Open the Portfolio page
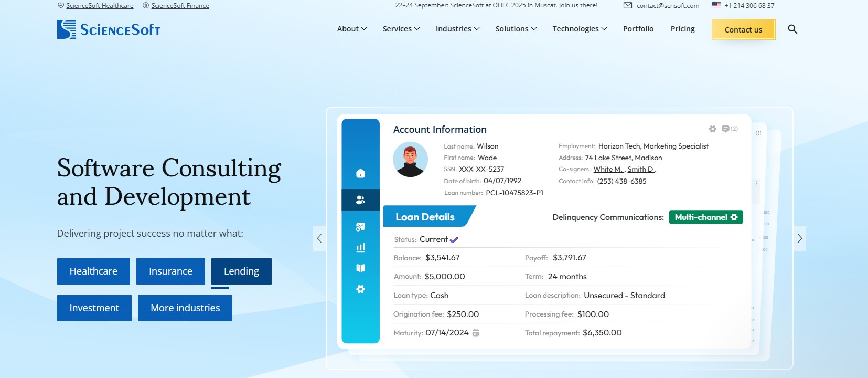The height and width of the screenshot is (378, 868). click(x=638, y=29)
